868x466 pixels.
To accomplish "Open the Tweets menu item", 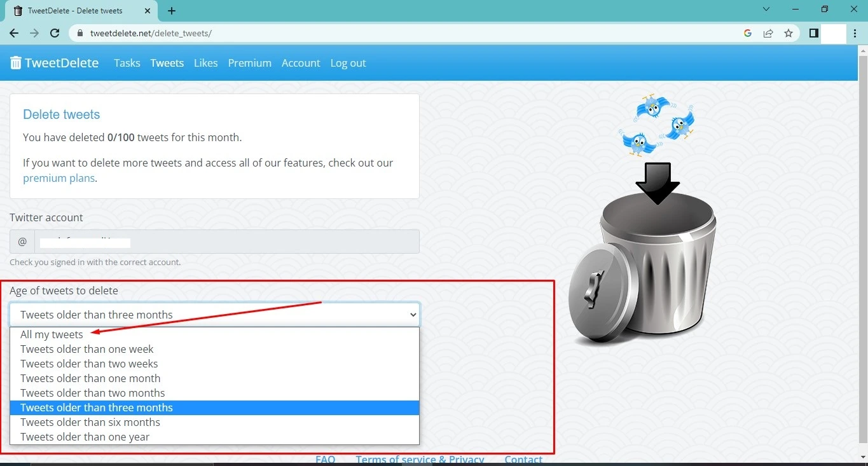I will click(x=167, y=63).
